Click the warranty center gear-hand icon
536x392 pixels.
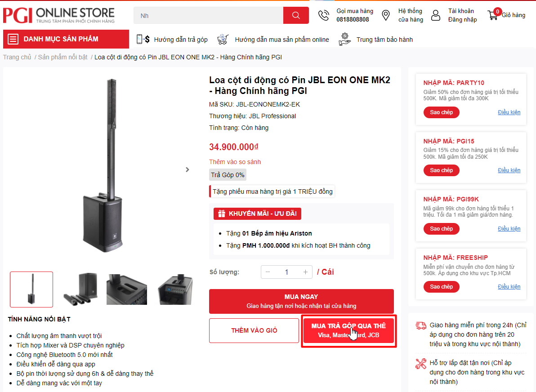(x=344, y=39)
